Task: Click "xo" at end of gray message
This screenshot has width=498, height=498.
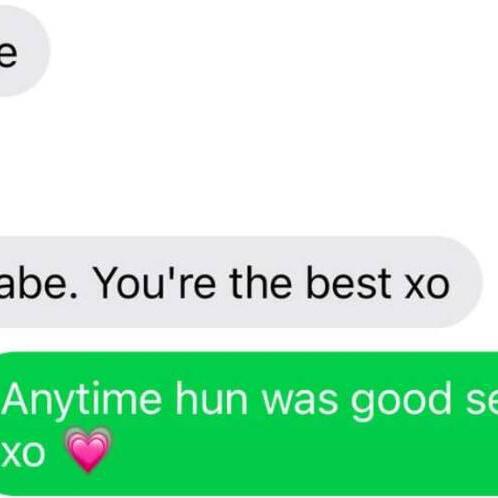Action: [427, 286]
